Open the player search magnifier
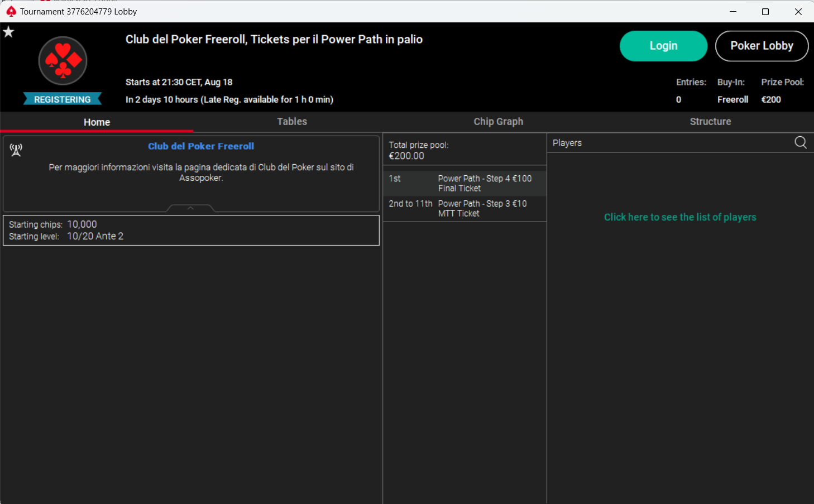 click(x=801, y=143)
